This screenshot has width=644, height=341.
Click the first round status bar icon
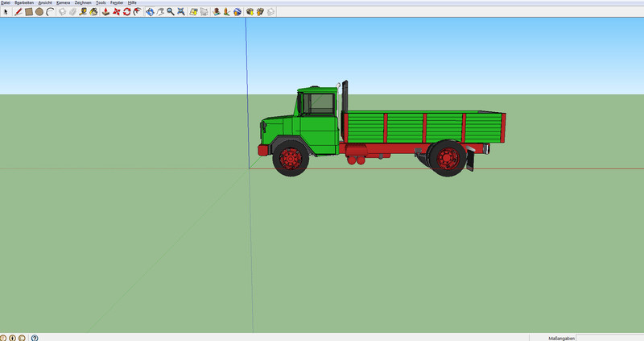[x=3, y=338]
